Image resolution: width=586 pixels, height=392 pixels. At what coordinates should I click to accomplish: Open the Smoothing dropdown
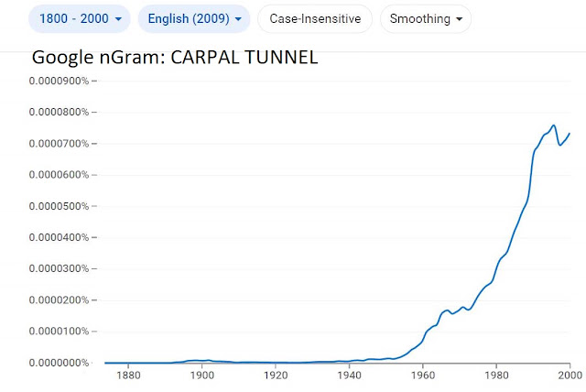point(426,18)
